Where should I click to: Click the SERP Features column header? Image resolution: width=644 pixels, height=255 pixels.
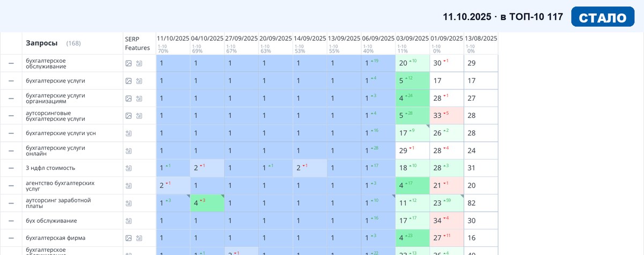point(137,43)
